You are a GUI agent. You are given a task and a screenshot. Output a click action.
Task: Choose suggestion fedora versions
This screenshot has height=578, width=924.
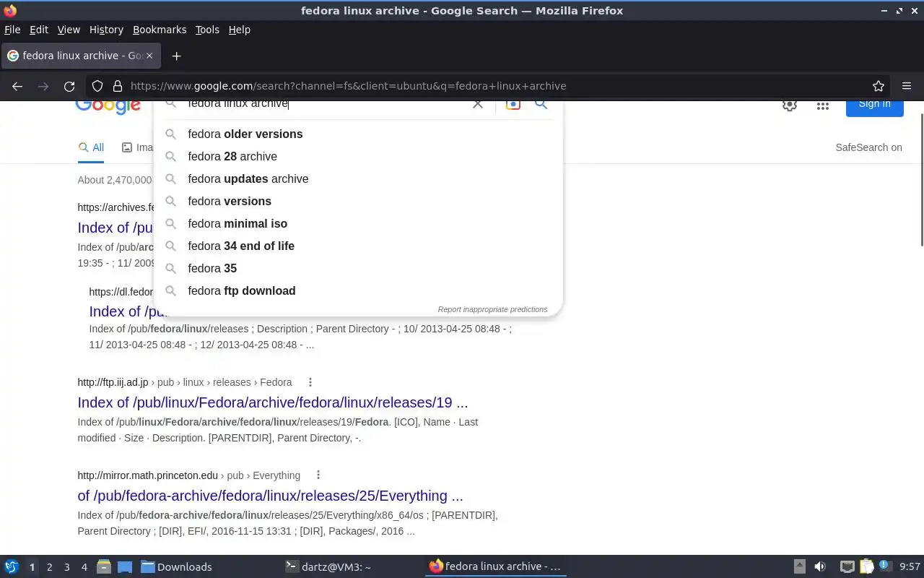(x=358, y=201)
